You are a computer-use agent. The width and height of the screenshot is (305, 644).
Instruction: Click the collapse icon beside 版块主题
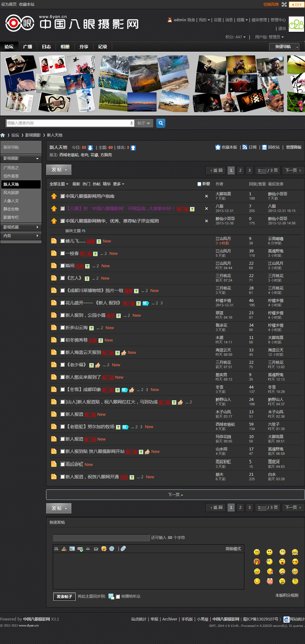coord(84,231)
